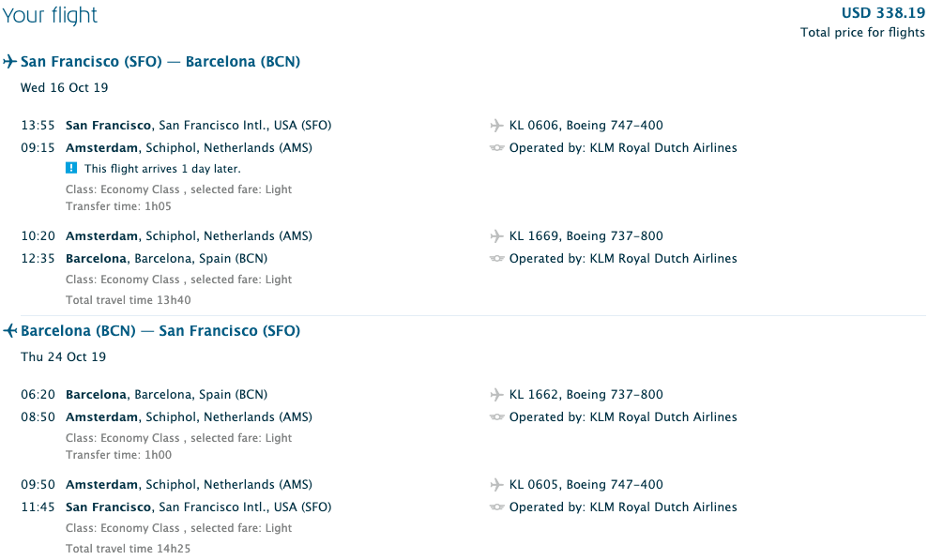Click the operated-by icon under flight KL 1669

[497, 259]
